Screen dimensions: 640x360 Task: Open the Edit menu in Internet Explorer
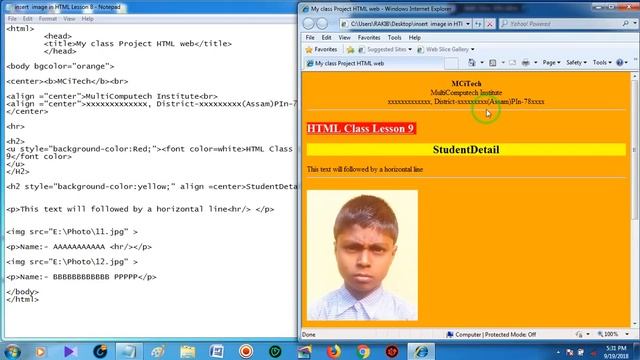coord(326,38)
